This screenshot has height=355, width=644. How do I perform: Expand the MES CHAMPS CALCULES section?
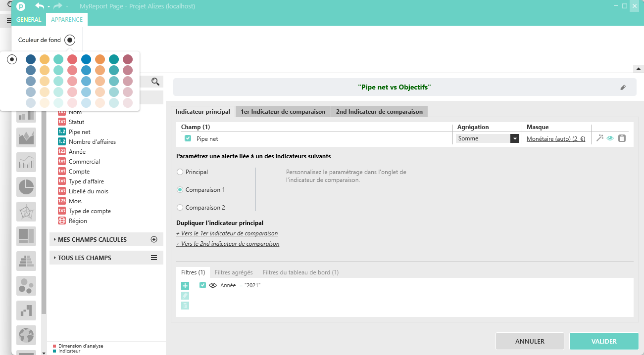point(92,239)
